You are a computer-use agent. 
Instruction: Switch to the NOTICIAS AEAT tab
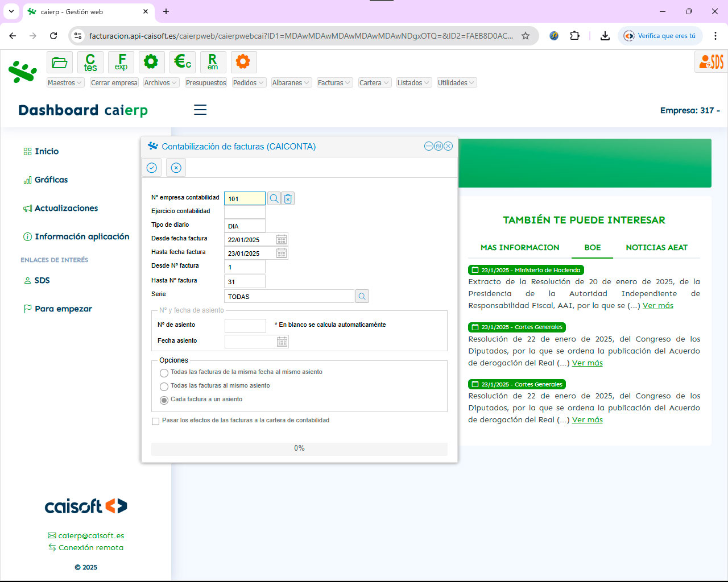point(657,247)
